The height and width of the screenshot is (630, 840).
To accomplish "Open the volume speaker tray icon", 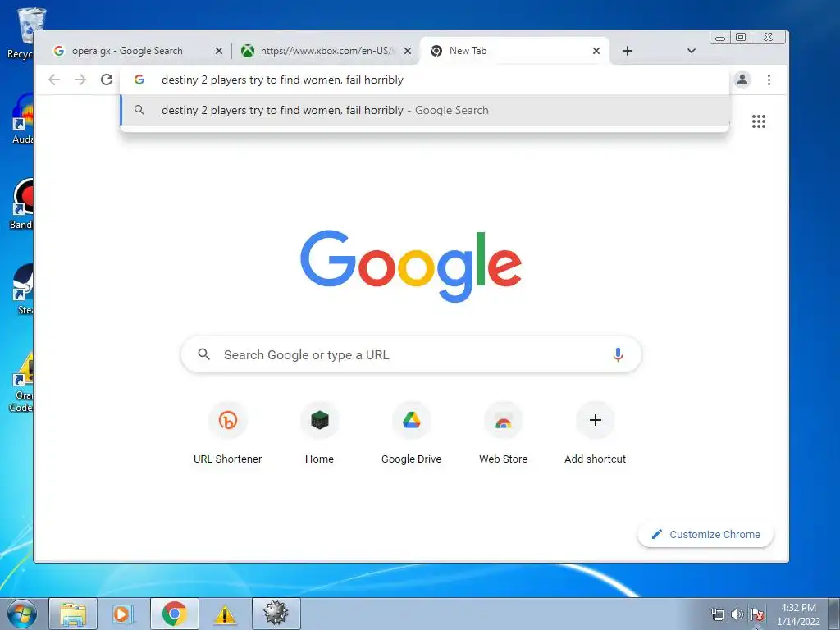I will point(737,614).
